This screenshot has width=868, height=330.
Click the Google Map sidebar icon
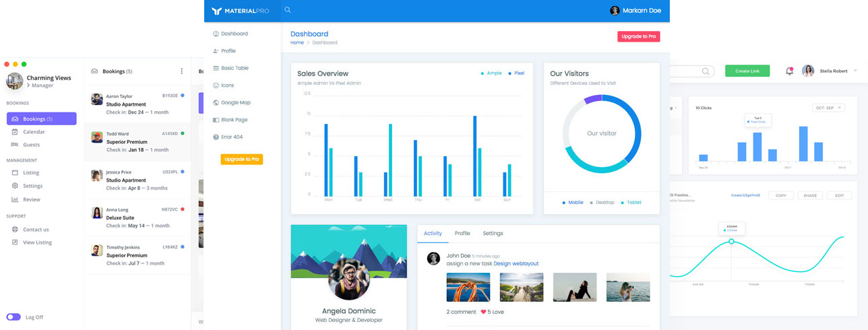point(216,103)
